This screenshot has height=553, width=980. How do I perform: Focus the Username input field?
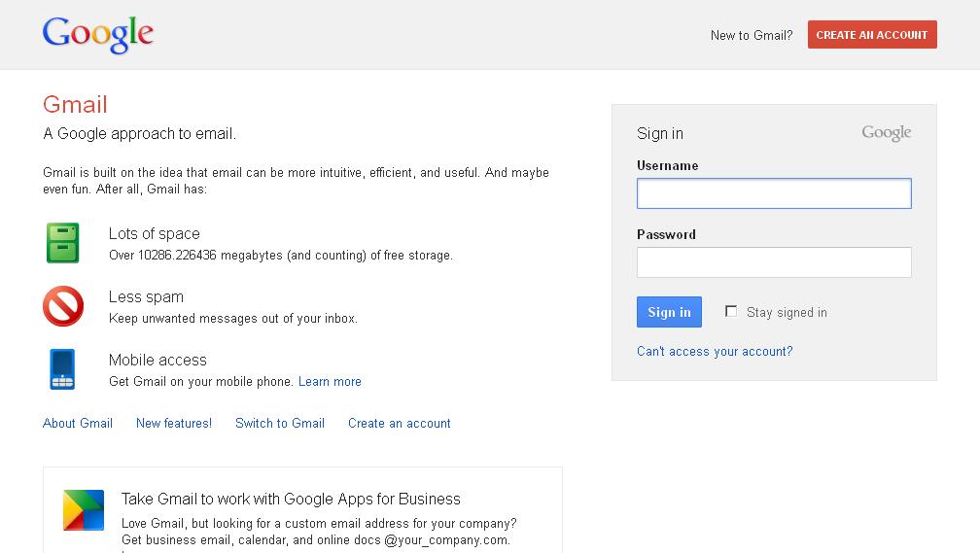[x=774, y=193]
